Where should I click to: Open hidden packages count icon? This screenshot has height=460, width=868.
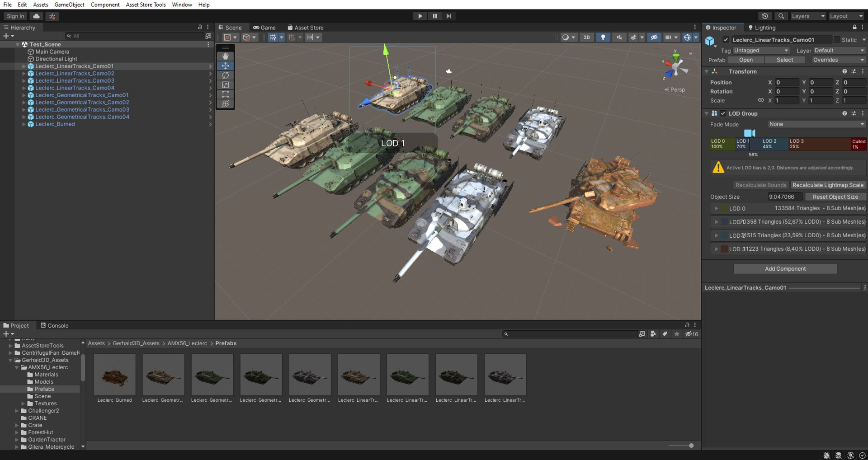[692, 334]
